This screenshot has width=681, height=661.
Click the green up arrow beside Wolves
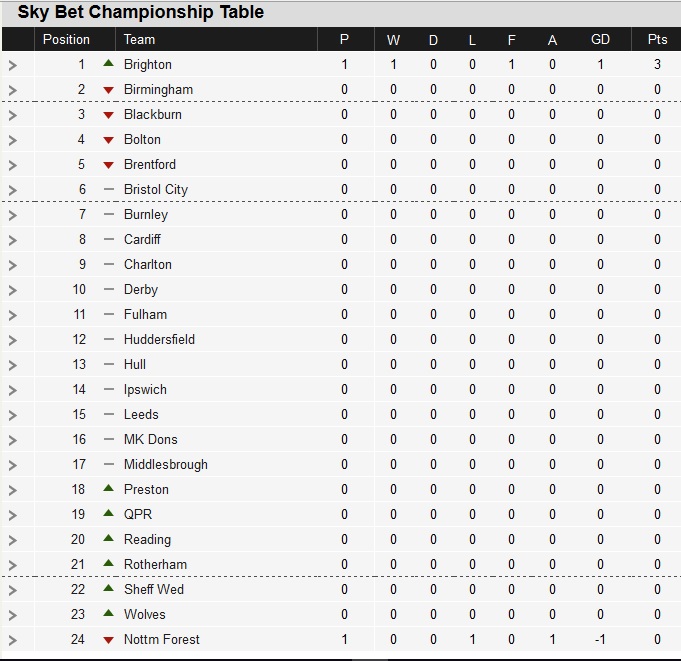click(x=109, y=613)
